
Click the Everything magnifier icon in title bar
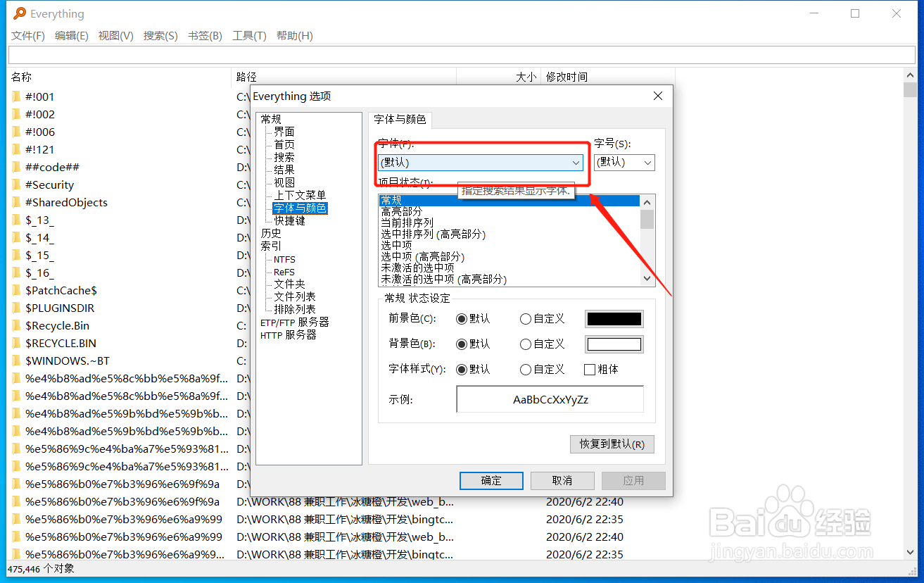coord(20,13)
